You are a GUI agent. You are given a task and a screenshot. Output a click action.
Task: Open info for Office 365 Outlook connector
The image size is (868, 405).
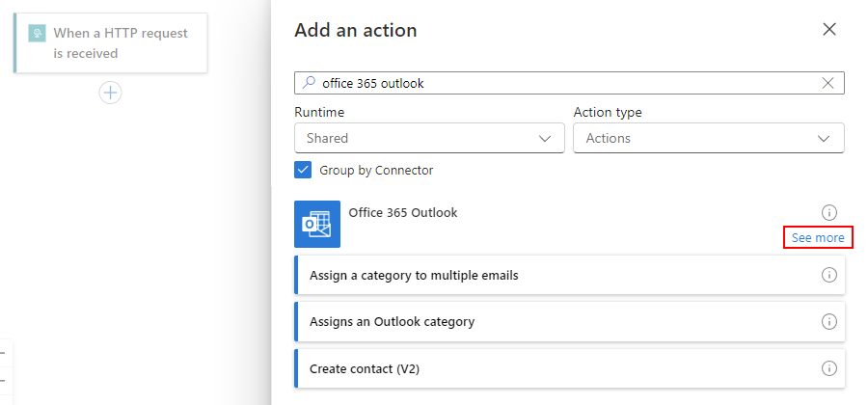[828, 213]
